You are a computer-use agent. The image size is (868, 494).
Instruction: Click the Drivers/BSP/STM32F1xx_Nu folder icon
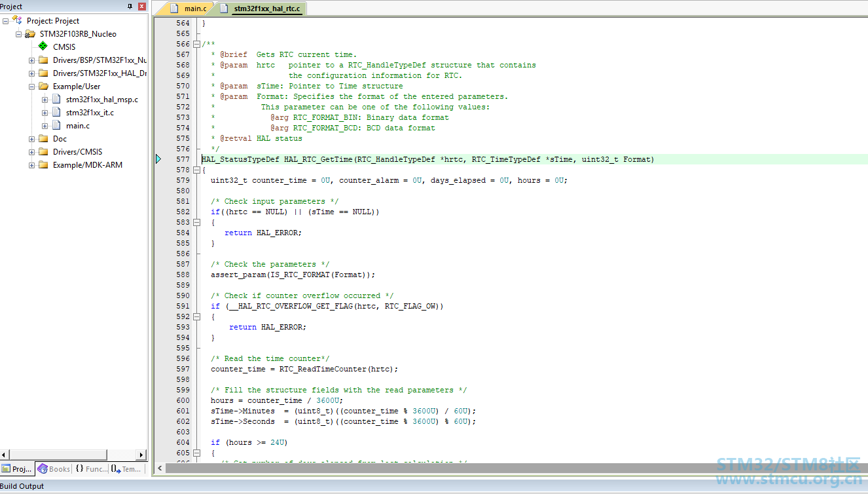tap(43, 60)
